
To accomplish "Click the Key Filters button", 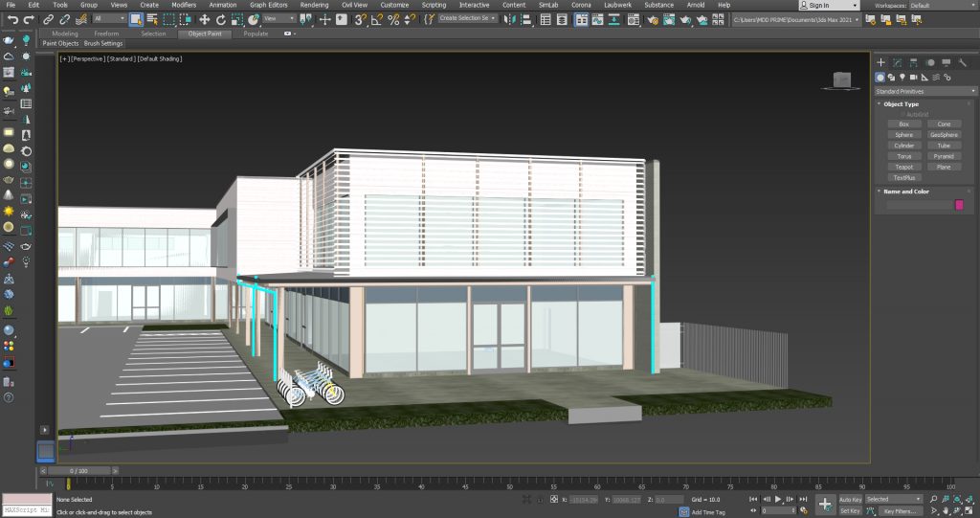I will tap(902, 511).
